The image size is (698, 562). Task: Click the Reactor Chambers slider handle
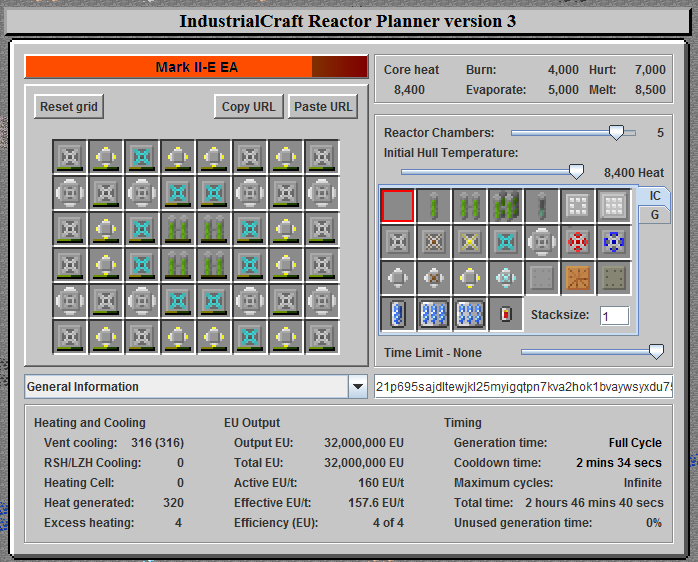click(x=617, y=132)
